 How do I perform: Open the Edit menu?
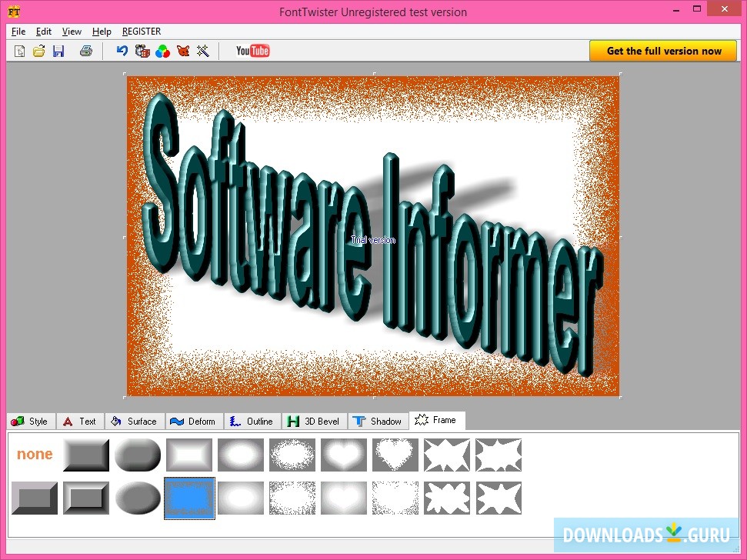click(43, 32)
